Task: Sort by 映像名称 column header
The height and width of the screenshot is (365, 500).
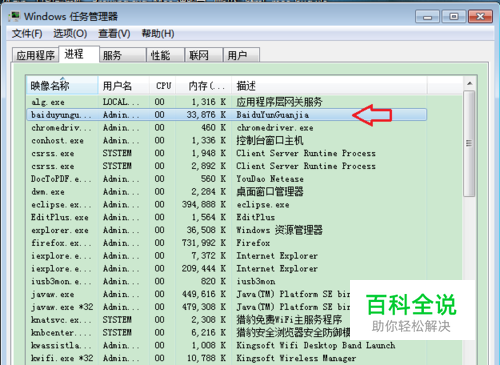Action: [x=62, y=86]
